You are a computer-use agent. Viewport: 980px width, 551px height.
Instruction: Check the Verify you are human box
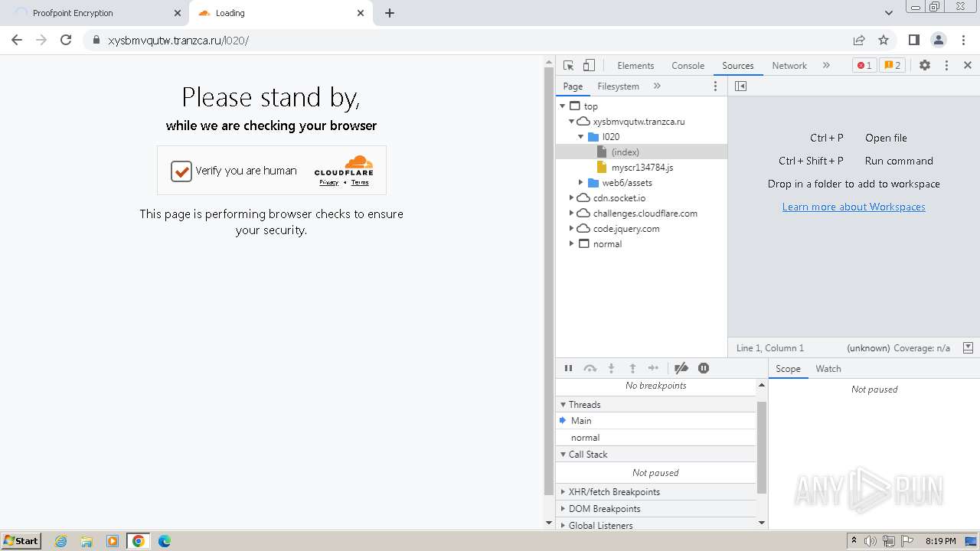(x=181, y=171)
